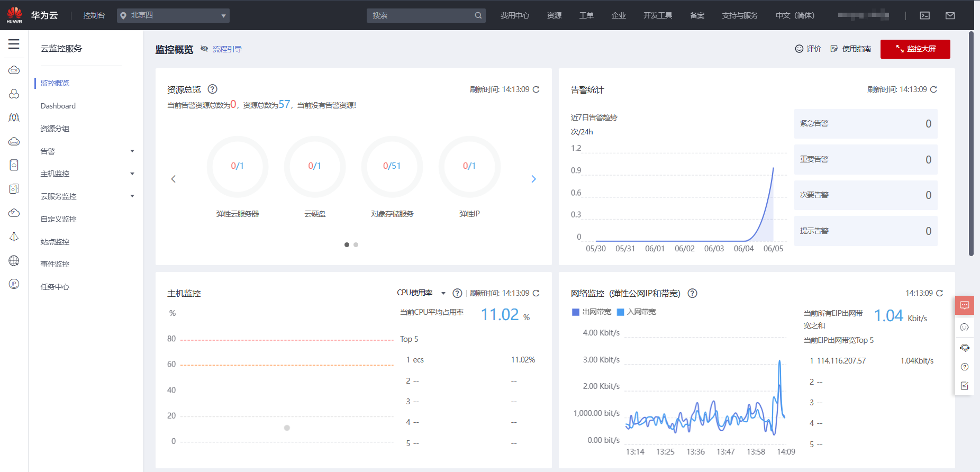Open the 北京四 region dropdown
The image size is (980, 472).
[173, 15]
